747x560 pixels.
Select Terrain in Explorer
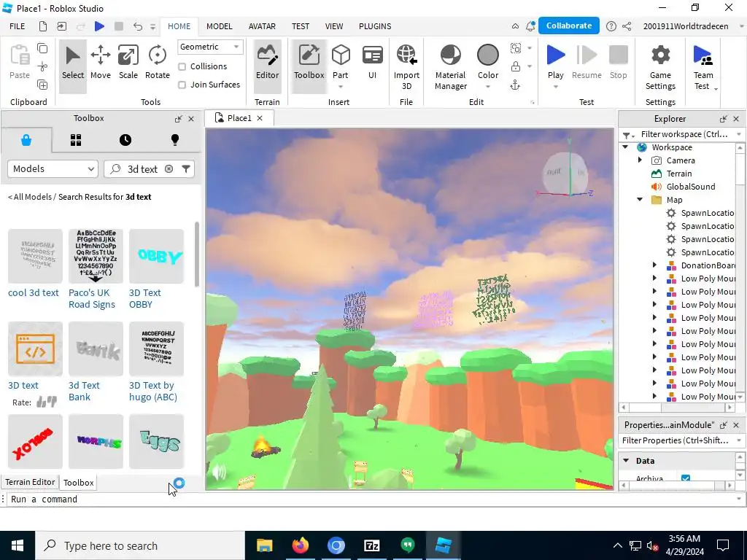click(x=679, y=174)
